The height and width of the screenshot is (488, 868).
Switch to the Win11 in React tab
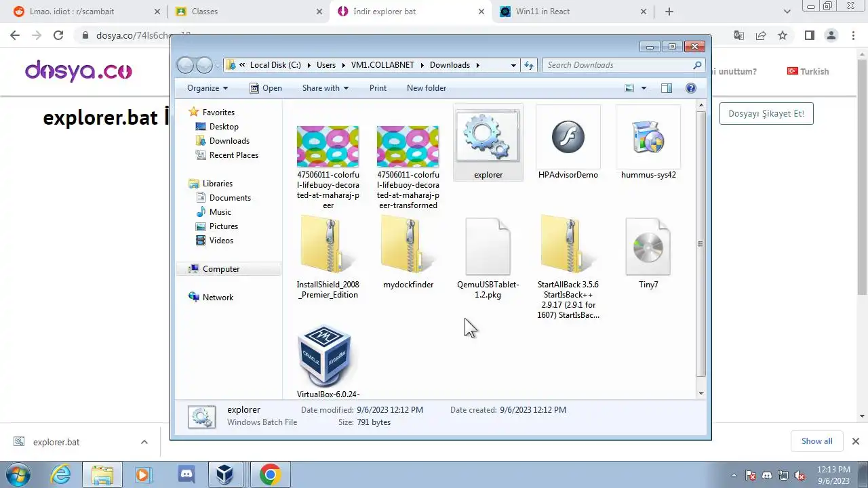pos(572,12)
